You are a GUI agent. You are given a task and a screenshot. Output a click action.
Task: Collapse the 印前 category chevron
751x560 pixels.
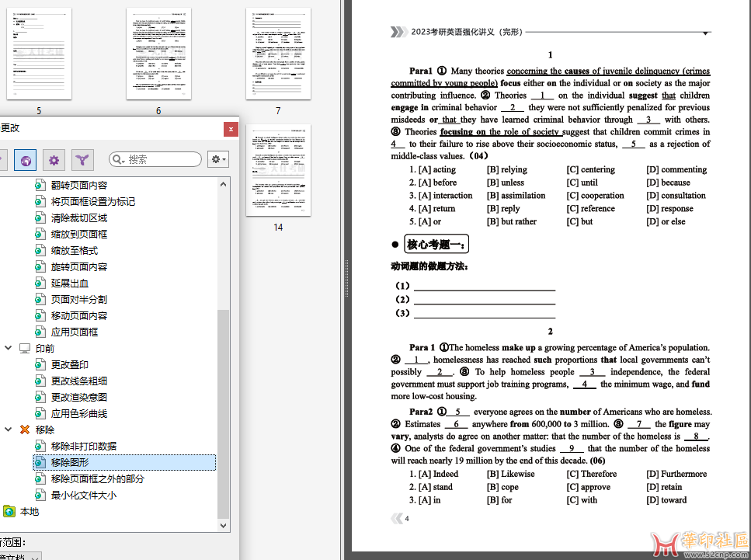tap(8, 348)
